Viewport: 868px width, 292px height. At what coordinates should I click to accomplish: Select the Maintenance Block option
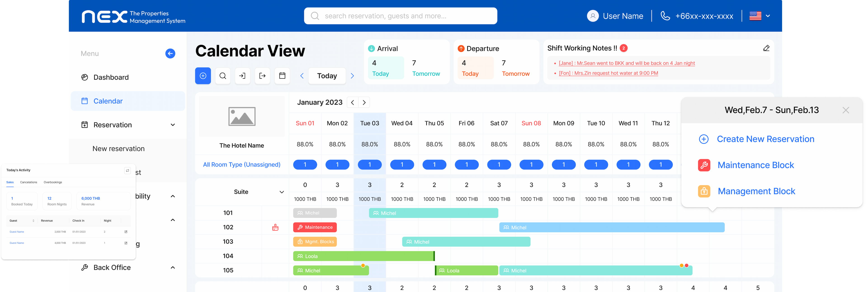point(755,165)
